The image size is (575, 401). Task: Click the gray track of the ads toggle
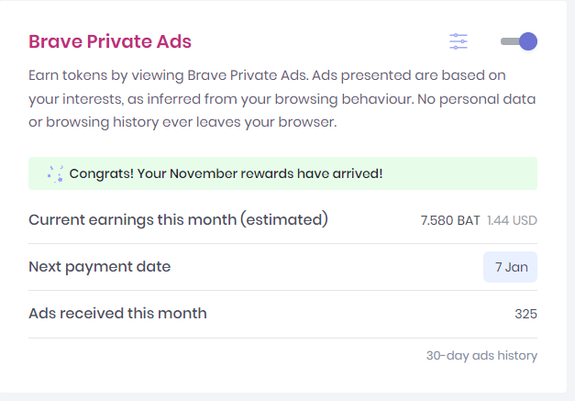click(510, 41)
